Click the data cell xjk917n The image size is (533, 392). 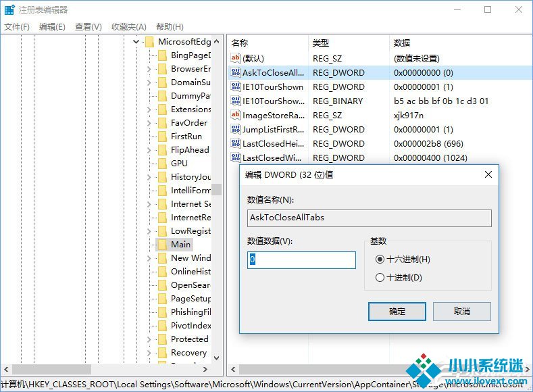[x=409, y=116]
